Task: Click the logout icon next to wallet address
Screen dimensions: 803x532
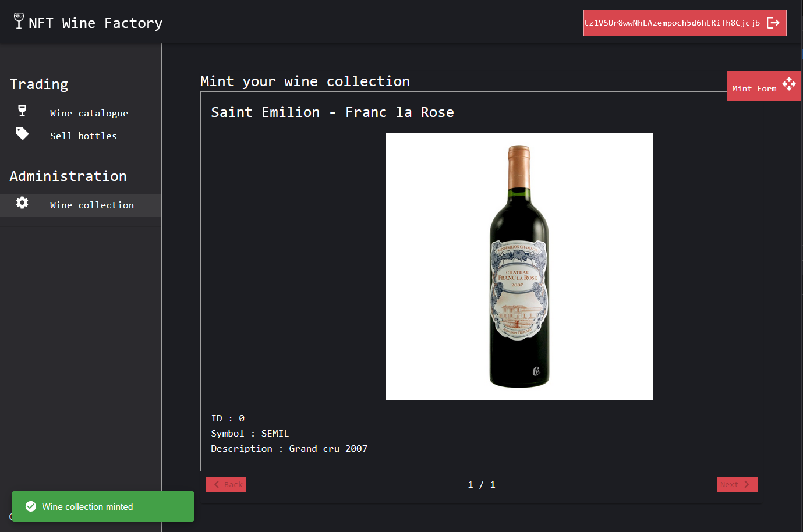Action: pyautogui.click(x=773, y=23)
